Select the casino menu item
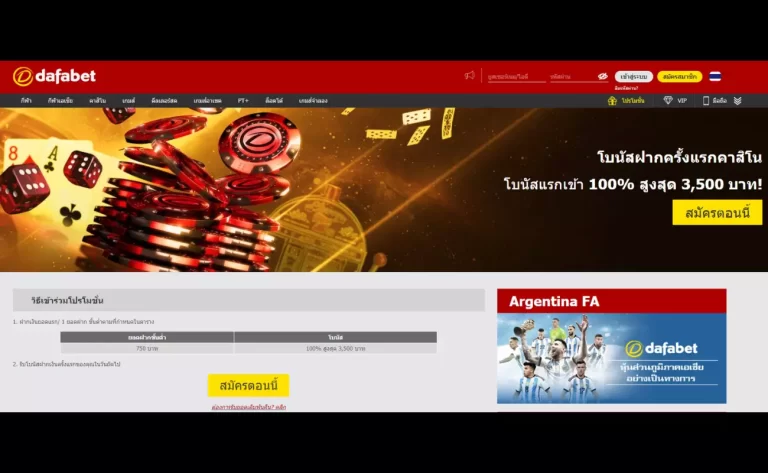768x473 pixels. click(97, 101)
